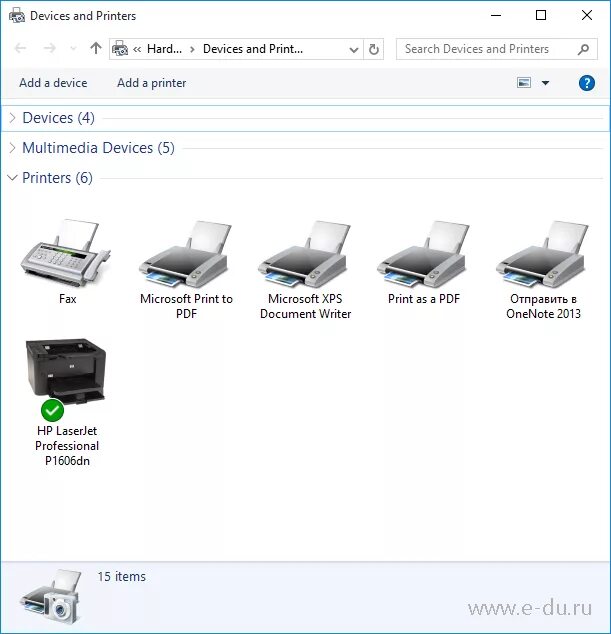Click the Back navigation arrow
This screenshot has height=634, width=611.
pos(21,49)
